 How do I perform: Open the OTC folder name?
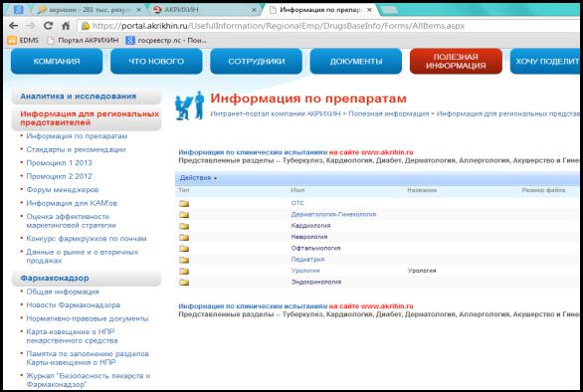click(297, 203)
